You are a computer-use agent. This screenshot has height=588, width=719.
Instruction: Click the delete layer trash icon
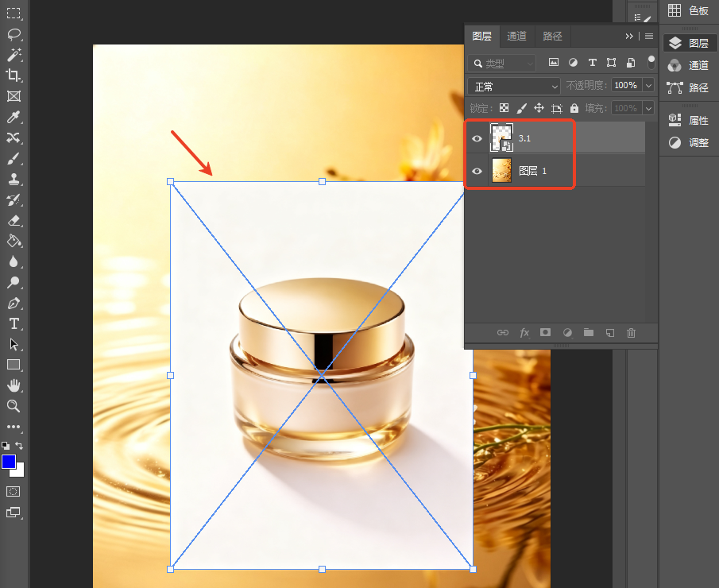click(631, 333)
